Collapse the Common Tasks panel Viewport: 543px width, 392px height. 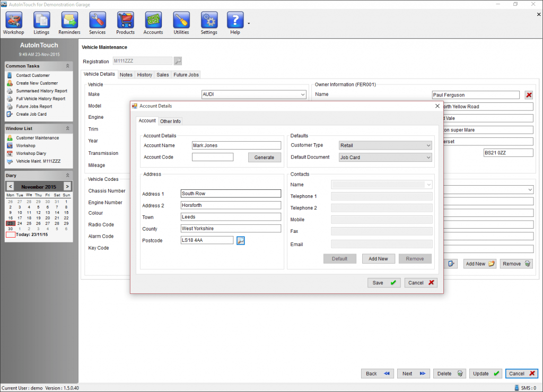[67, 66]
